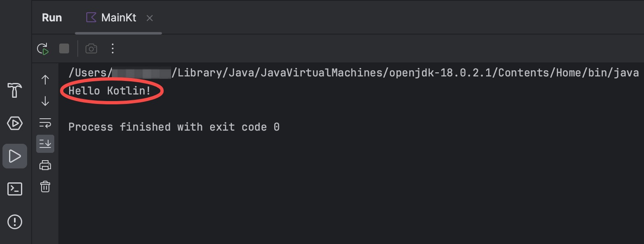The width and height of the screenshot is (644, 244).
Task: Click the Hello Kotlin! output line
Action: coord(110,91)
